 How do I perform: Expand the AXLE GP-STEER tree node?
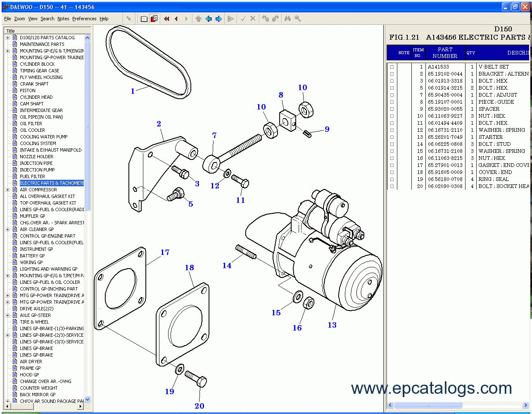(7, 315)
